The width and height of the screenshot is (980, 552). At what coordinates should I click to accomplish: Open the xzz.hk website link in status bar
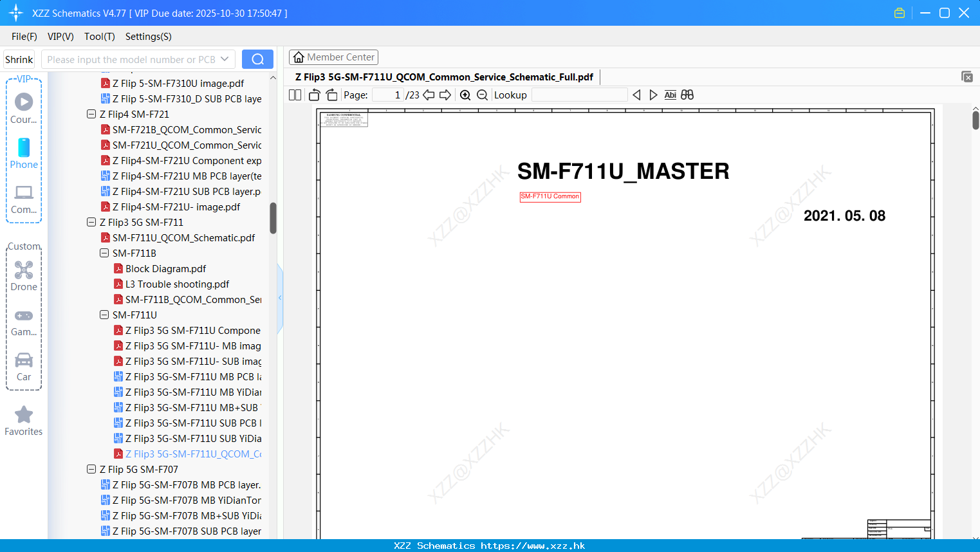[x=533, y=546]
